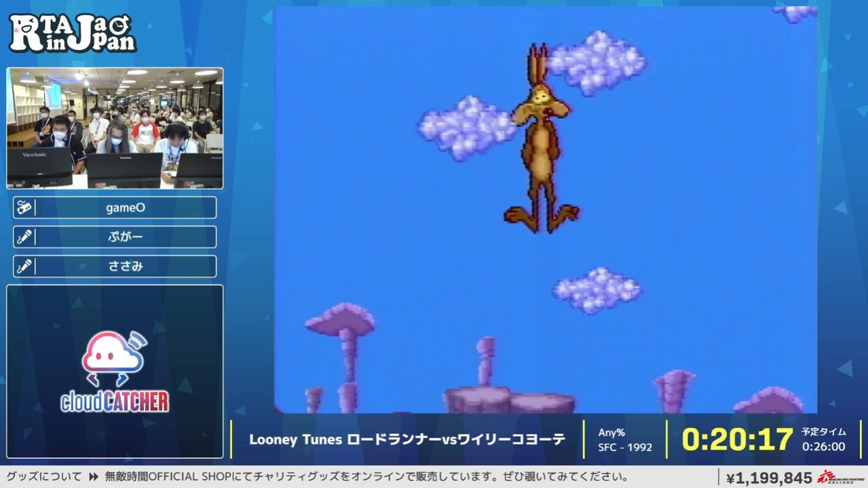Click the cloudCATCHER mascot icon

click(x=114, y=360)
